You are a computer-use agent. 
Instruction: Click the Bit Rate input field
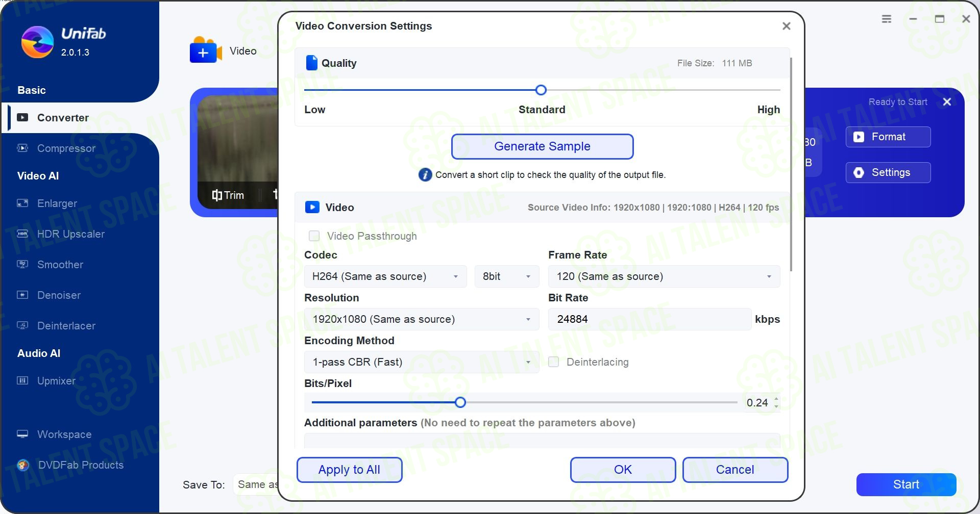(x=649, y=319)
